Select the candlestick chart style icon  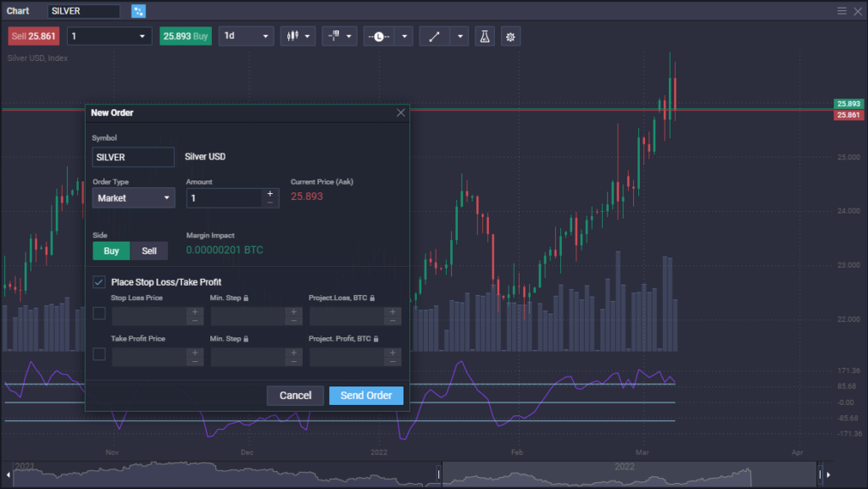pos(292,36)
